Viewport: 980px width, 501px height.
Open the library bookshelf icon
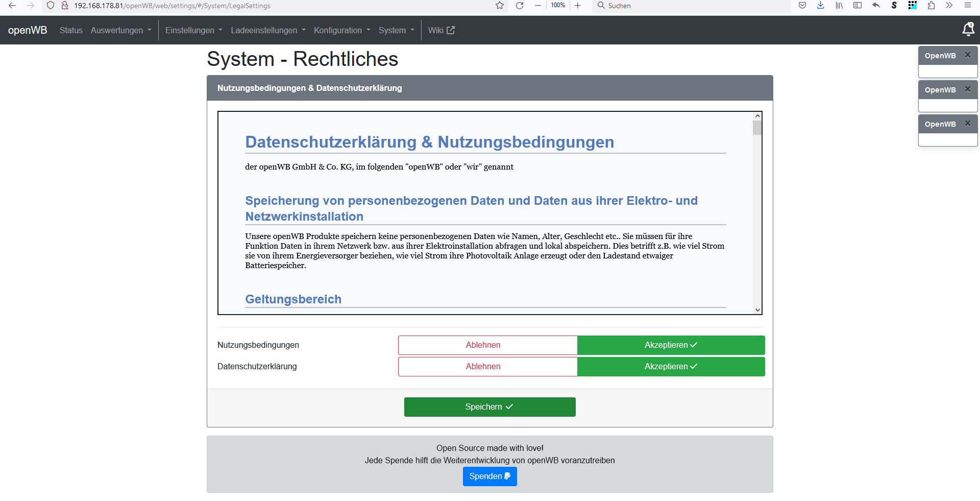[839, 6]
